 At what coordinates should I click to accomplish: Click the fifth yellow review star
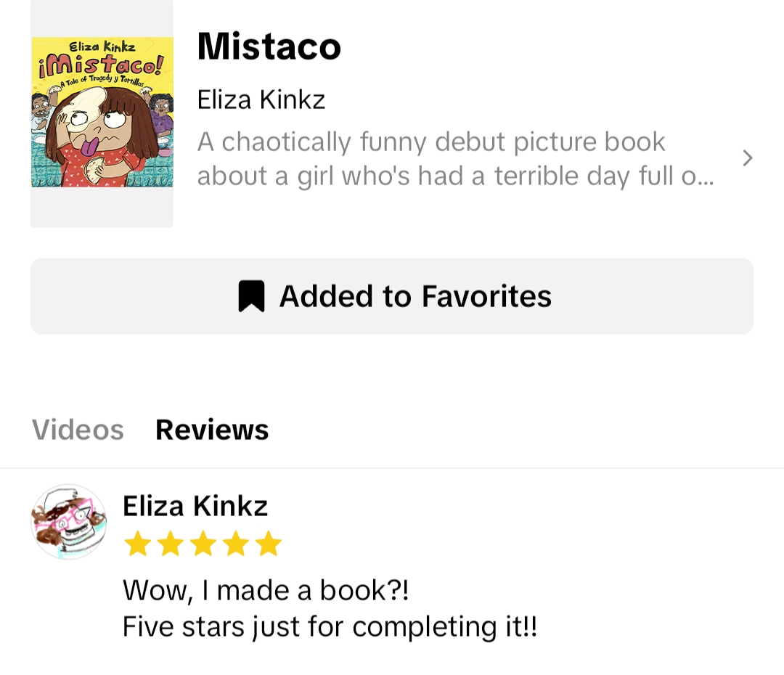tap(268, 544)
